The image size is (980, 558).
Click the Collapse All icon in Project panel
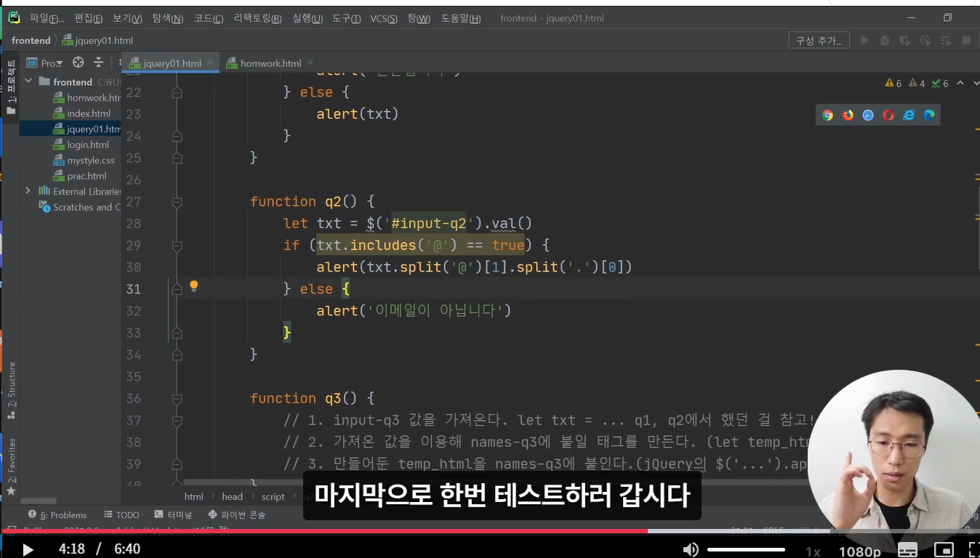[x=99, y=62]
